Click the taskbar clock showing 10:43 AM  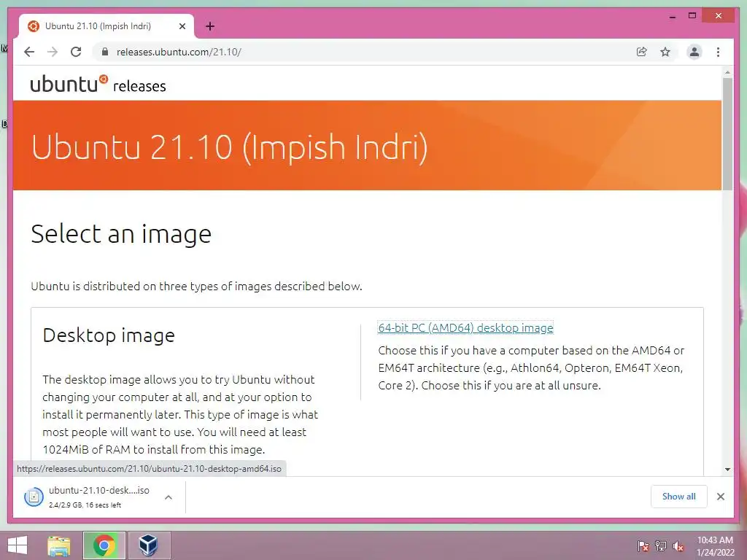tap(715, 546)
